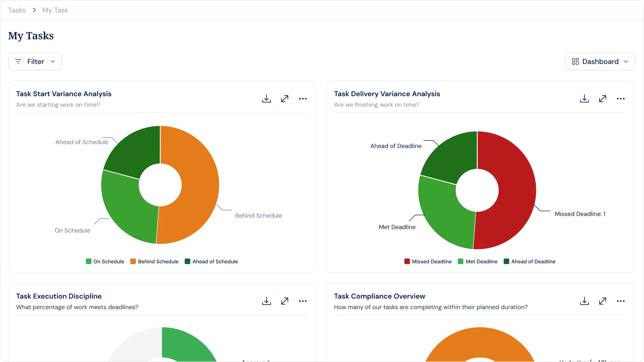Toggle Behind Schedule legend item
Screen dimensions: 644x362
[x=154, y=262]
